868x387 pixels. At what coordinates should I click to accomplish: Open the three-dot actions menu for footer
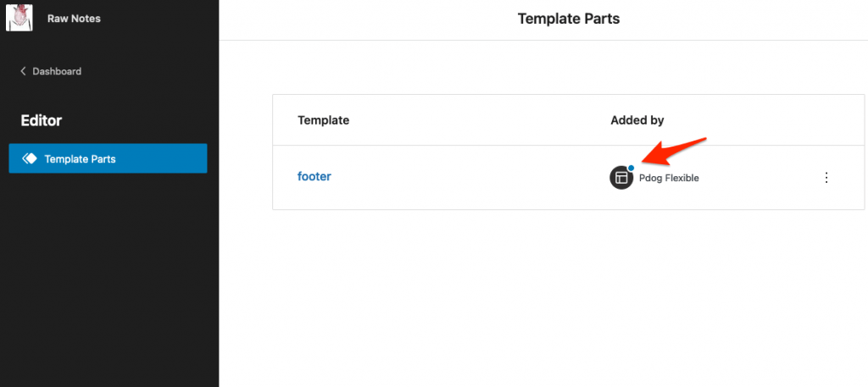826,178
